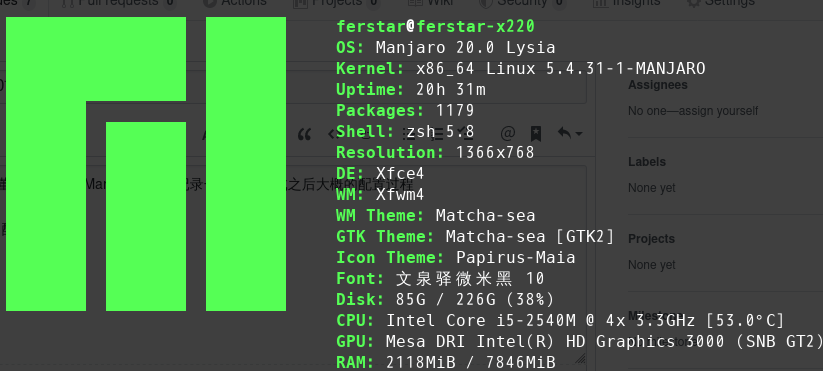The height and width of the screenshot is (371, 823).
Task: Click the resolution value '1366x768'
Action: [495, 153]
